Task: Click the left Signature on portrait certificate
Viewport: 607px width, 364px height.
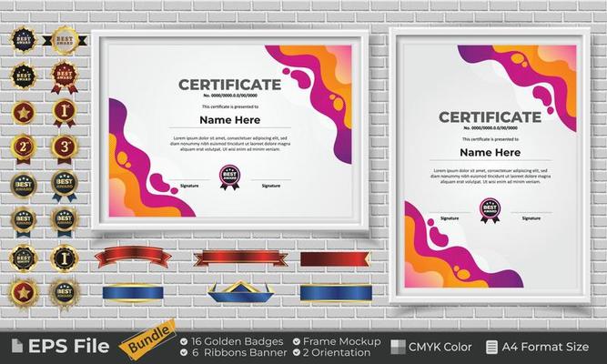Action: point(450,218)
